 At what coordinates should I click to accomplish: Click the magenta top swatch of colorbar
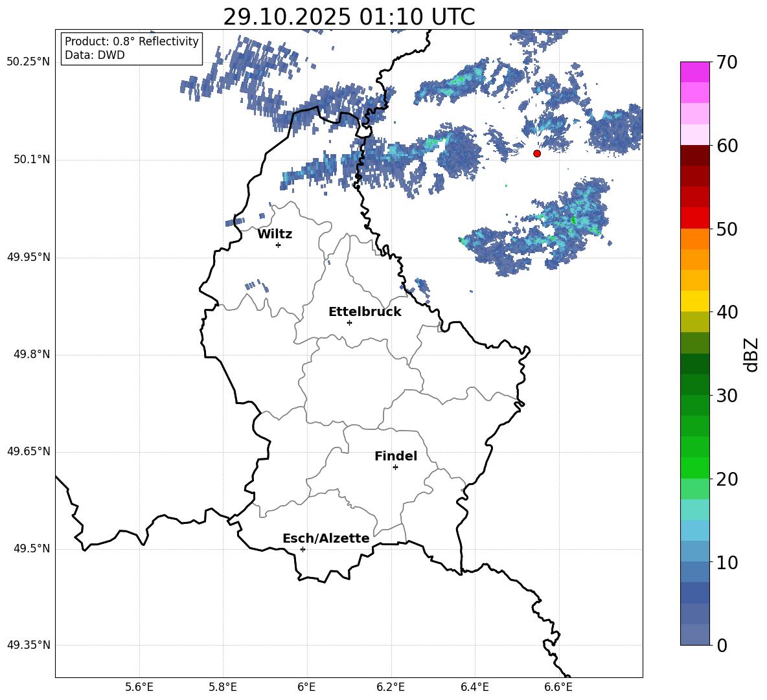(x=694, y=73)
